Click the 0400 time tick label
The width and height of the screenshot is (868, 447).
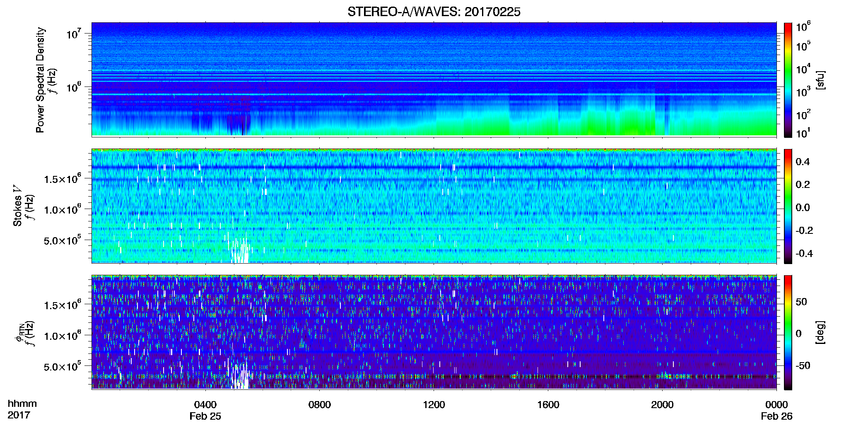tap(205, 404)
